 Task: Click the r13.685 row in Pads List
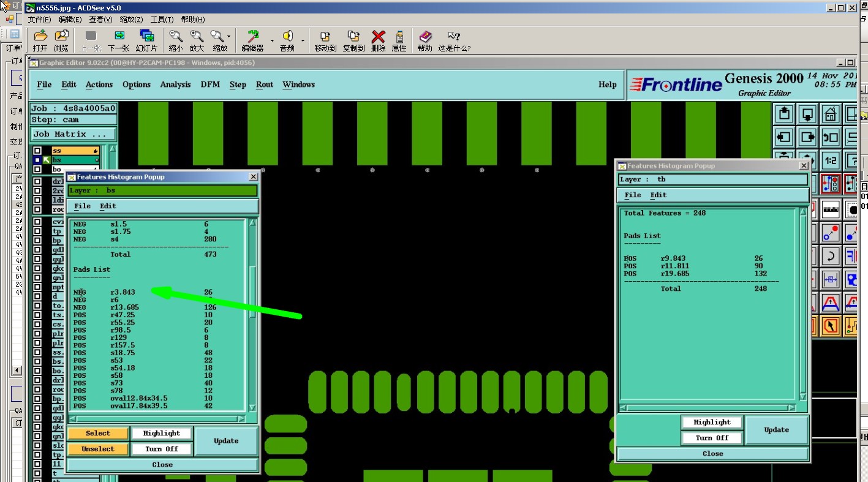145,307
